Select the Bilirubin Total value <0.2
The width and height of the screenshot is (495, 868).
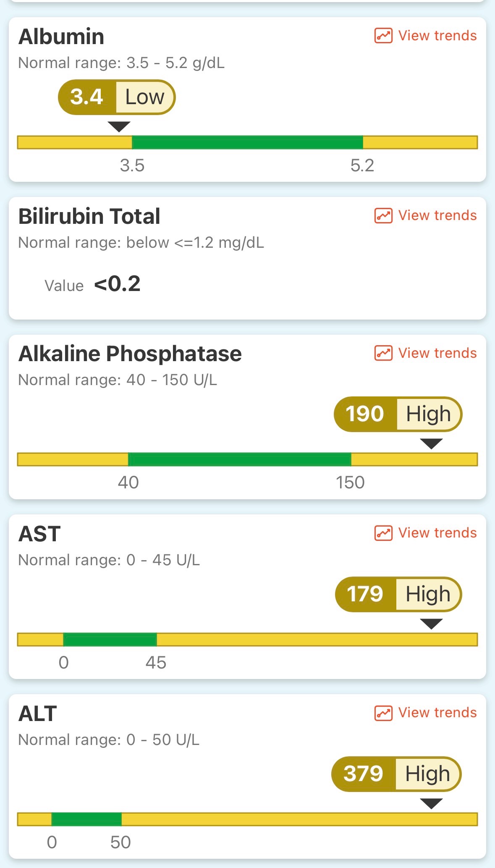coord(117,284)
